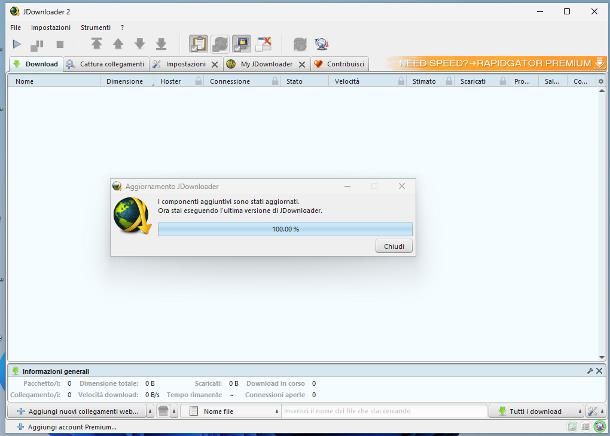Click the update globe icon in status bar
The width and height of the screenshot is (610, 436).
click(x=600, y=427)
